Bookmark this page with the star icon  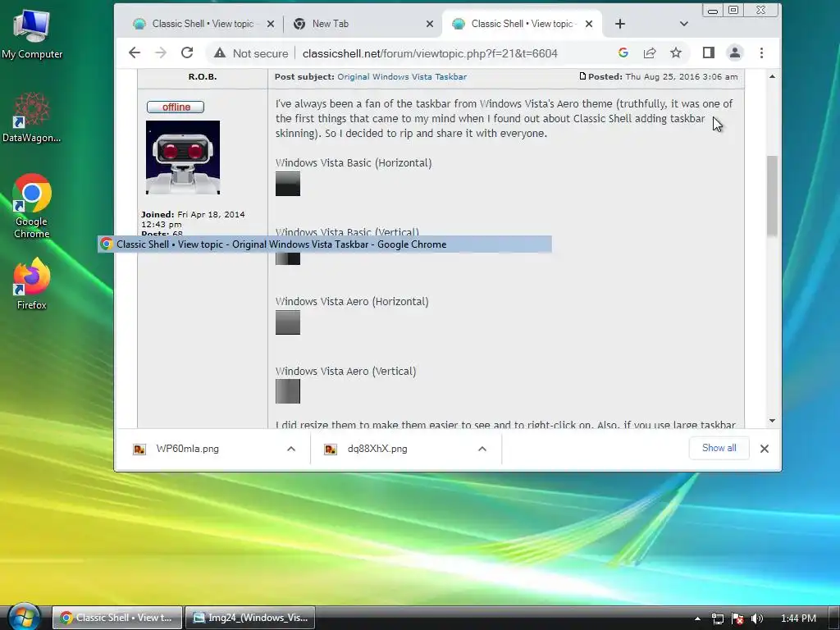[x=676, y=52]
